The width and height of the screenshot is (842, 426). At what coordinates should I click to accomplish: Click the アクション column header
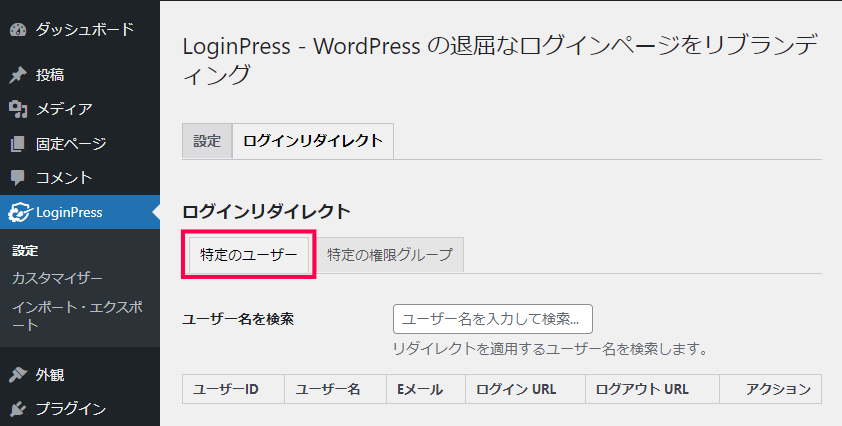point(771,389)
